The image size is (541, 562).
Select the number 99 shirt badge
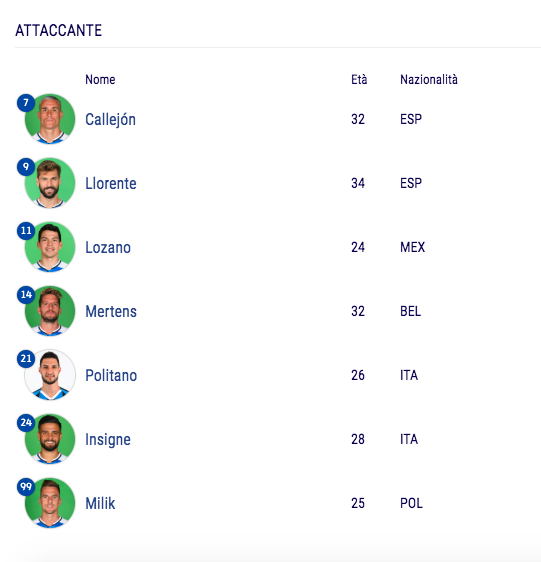(x=26, y=487)
